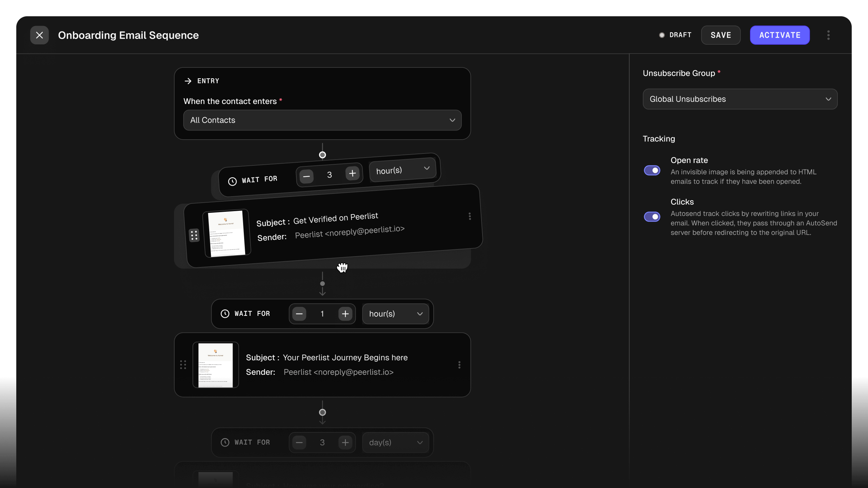Open options for Your Peerlist Journey email
This screenshot has height=488, width=868.
coord(459,365)
